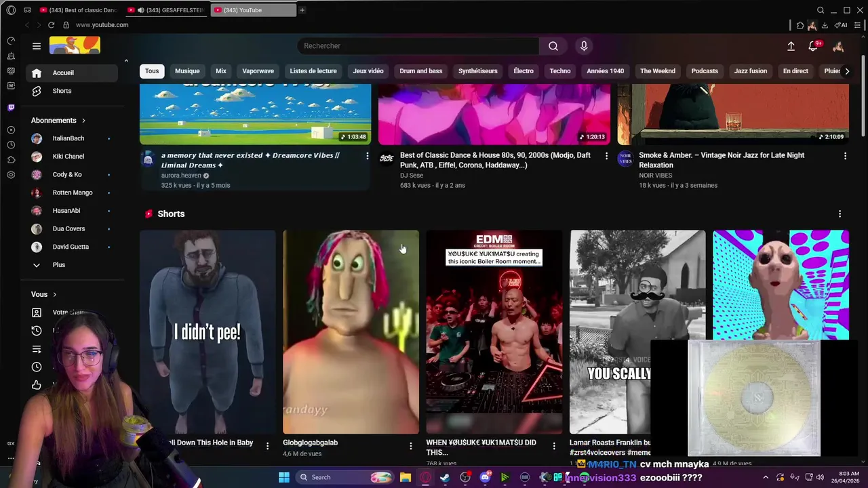Open options for Dreamcore Vibes video
868x488 pixels.
tap(367, 156)
